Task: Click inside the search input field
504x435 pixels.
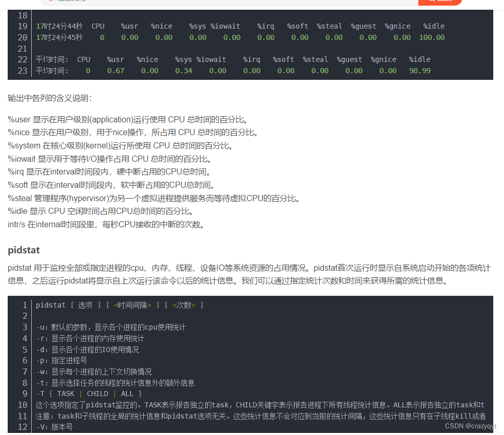Action: point(205,2)
